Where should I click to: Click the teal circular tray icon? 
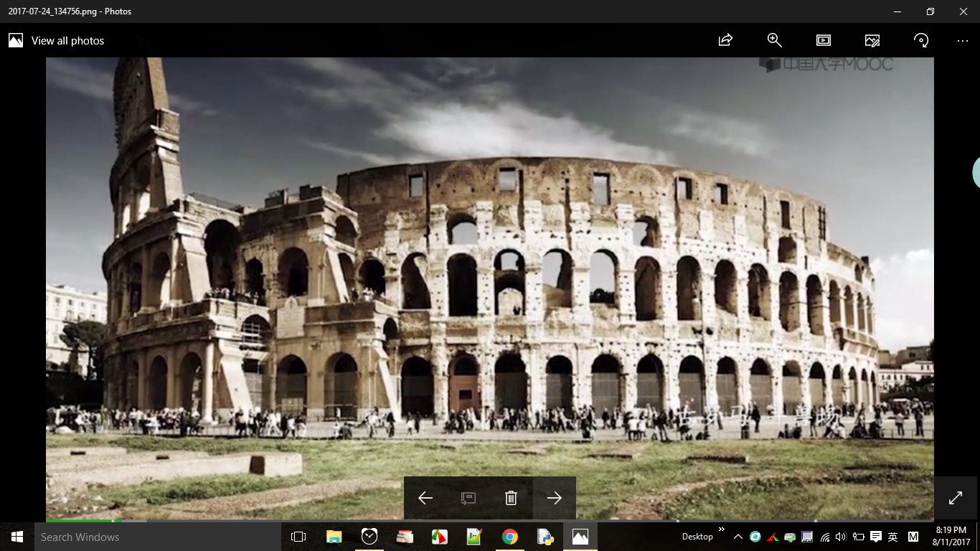[x=755, y=537]
